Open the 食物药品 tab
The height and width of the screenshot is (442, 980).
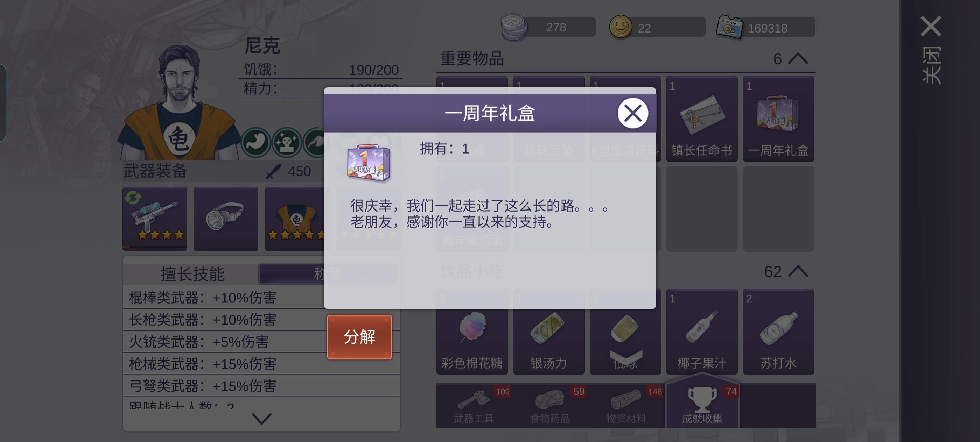pyautogui.click(x=550, y=406)
